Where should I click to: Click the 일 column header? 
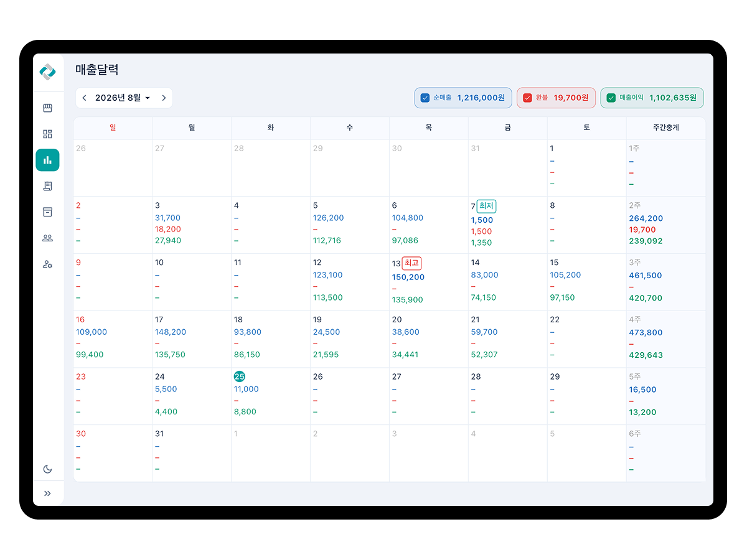point(113,128)
